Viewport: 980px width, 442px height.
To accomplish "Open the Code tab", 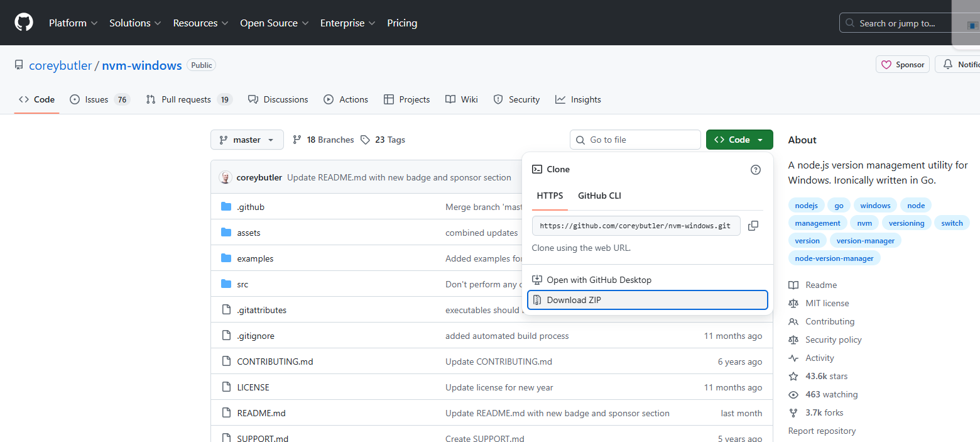I will coord(36,99).
